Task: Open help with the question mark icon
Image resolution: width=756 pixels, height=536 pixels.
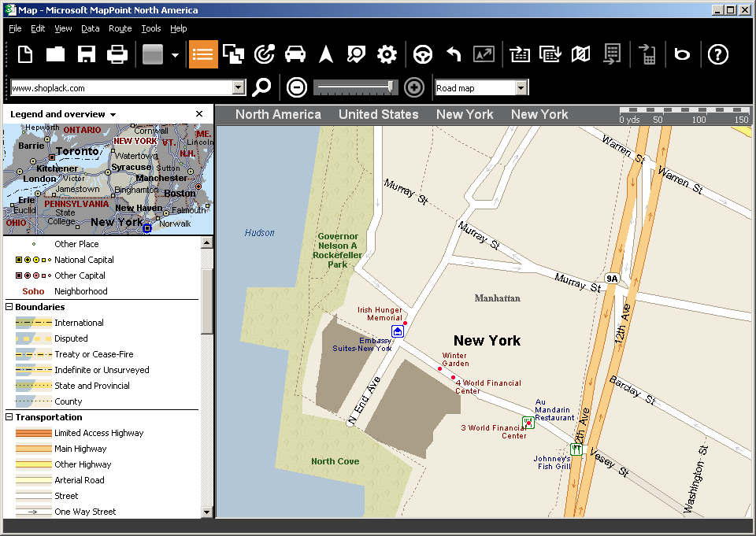Action: [718, 54]
